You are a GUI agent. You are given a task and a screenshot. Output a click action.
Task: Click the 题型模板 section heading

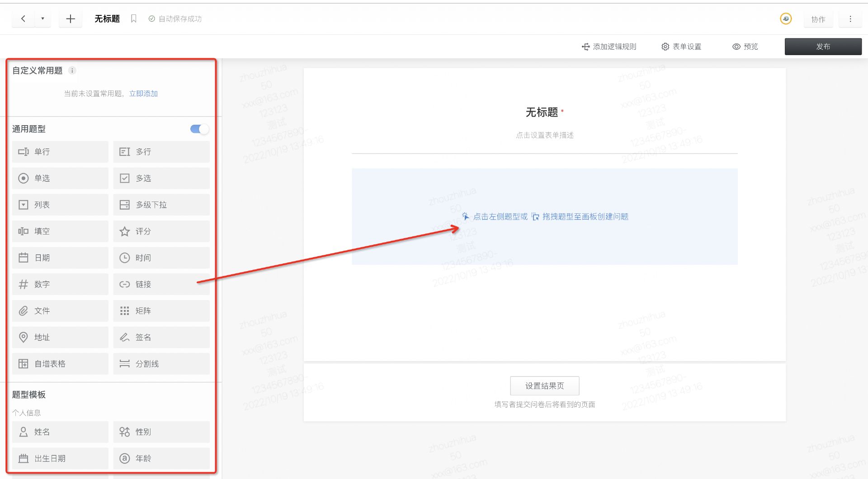point(29,394)
